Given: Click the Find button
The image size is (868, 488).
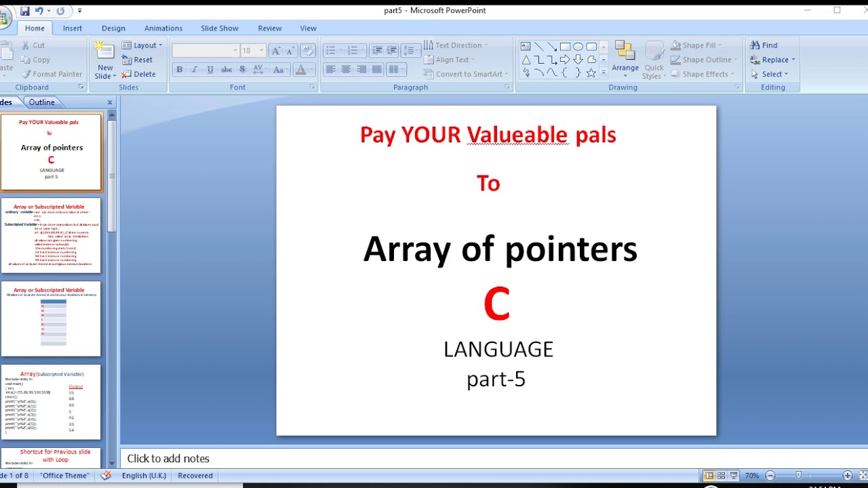Looking at the screenshot, I should 764,45.
